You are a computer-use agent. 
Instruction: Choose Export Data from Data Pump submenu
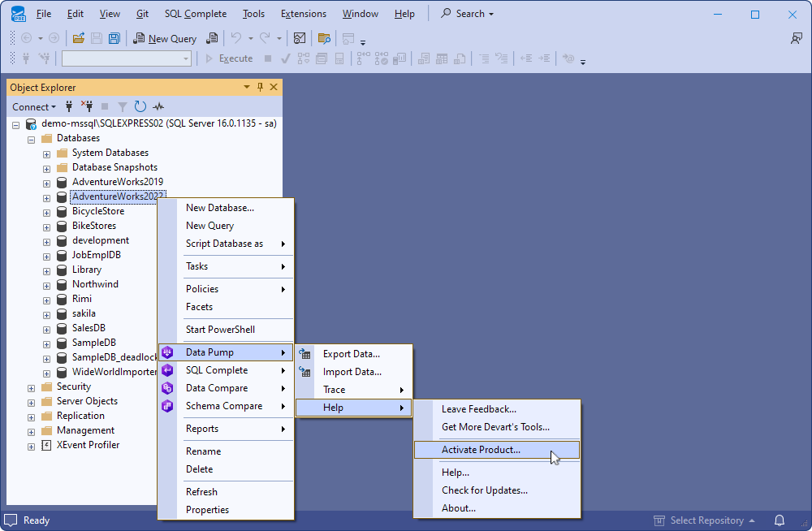coord(354,354)
